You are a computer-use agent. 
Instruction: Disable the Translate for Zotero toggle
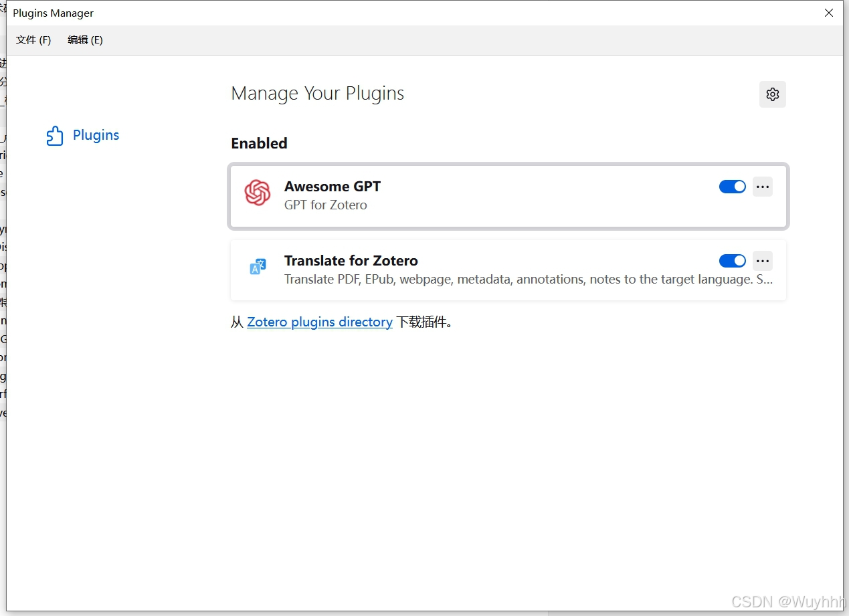point(732,261)
